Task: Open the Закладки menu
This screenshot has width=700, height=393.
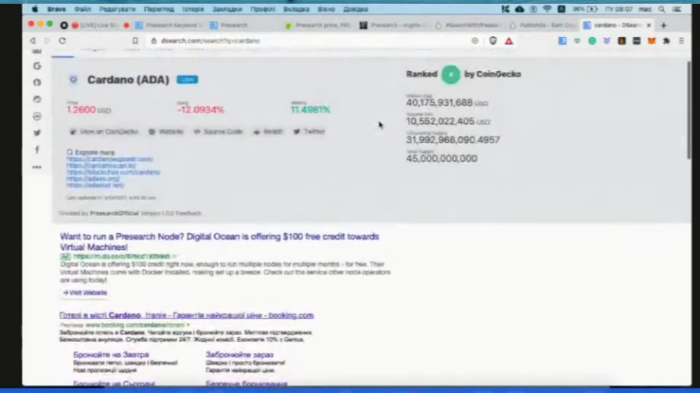Action: [227, 9]
